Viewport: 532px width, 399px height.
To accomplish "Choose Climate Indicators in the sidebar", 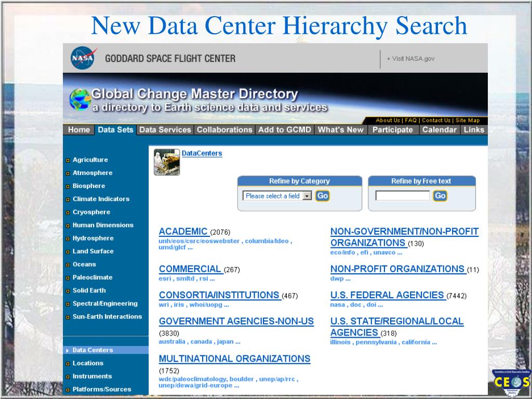I will click(x=101, y=199).
